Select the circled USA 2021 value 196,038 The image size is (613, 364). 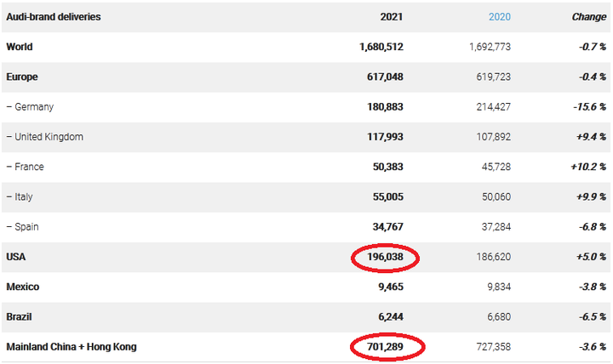point(385,257)
